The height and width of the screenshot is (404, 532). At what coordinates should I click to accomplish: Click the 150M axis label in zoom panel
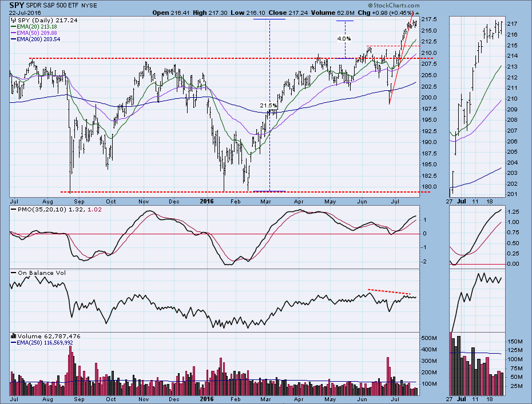coord(515,341)
